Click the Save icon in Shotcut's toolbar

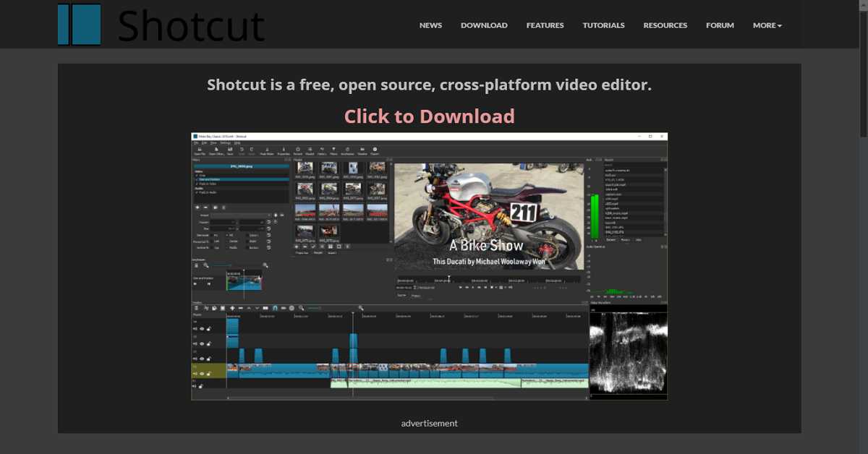coord(230,150)
